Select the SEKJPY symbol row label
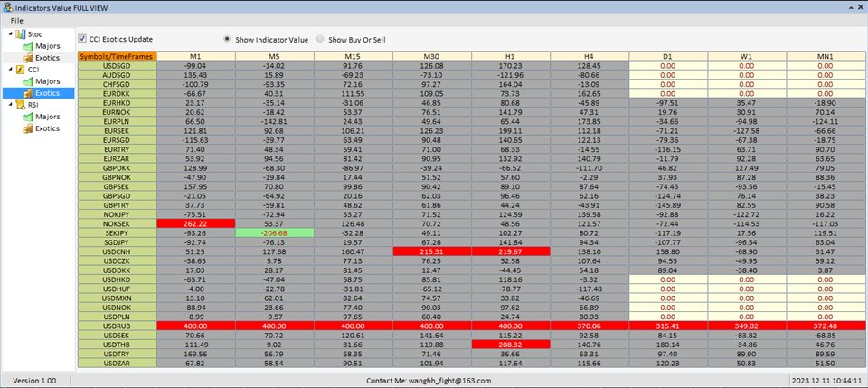Screen dimensions: 868x388 118,233
